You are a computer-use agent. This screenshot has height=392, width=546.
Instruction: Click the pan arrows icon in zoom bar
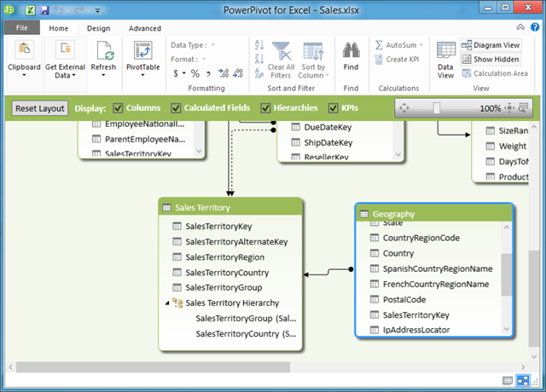pos(404,108)
